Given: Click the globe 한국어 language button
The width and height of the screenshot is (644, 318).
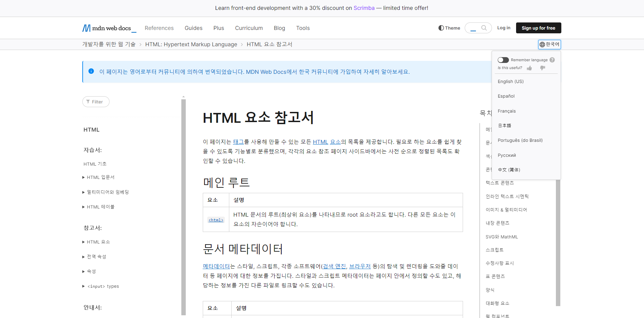Looking at the screenshot, I should [549, 45].
